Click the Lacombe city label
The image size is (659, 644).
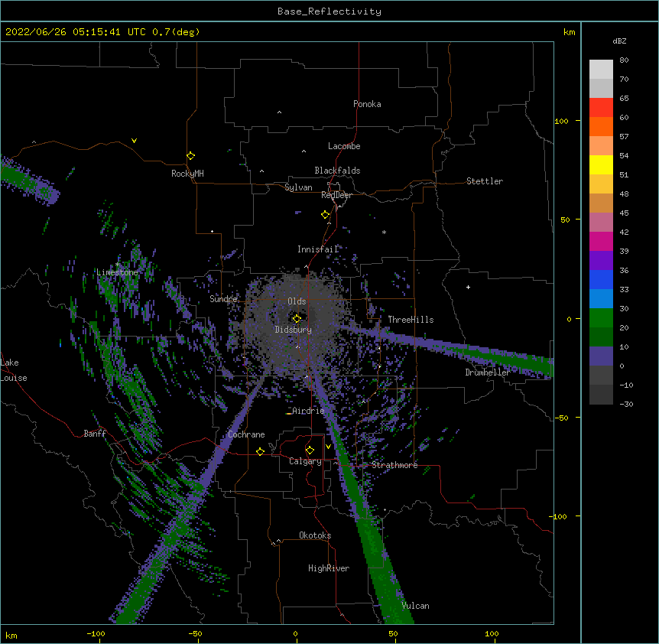pyautogui.click(x=344, y=146)
